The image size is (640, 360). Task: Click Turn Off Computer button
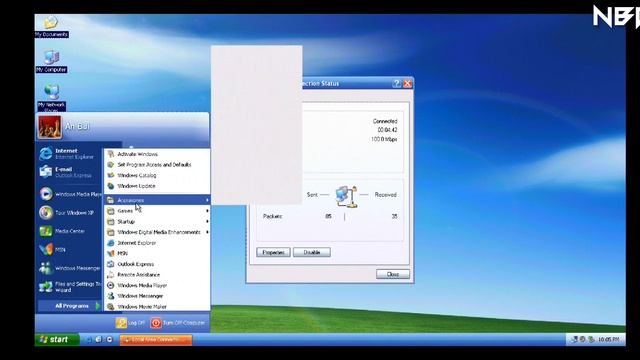coord(178,323)
